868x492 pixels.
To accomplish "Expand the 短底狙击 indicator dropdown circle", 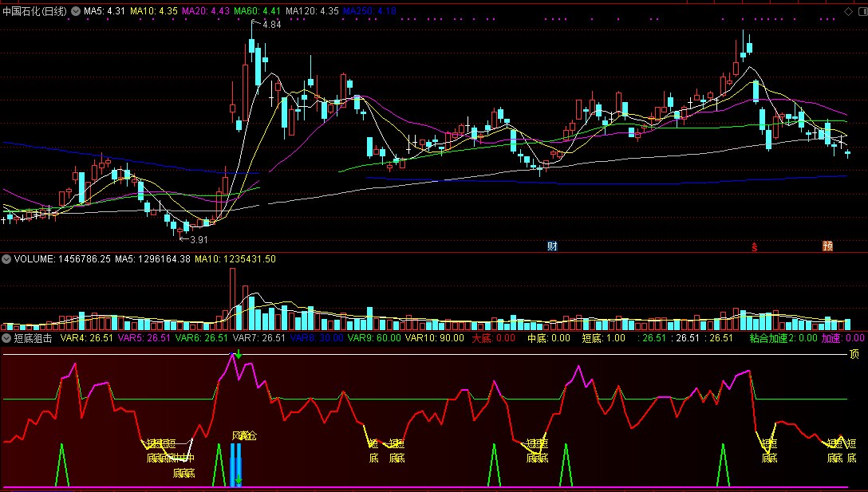I will tap(6, 338).
